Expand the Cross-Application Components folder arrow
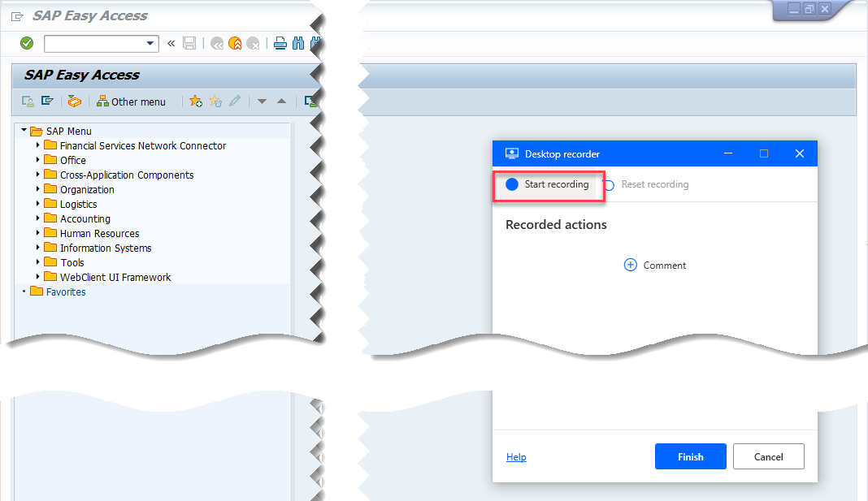Image resolution: width=868 pixels, height=501 pixels. tap(37, 175)
